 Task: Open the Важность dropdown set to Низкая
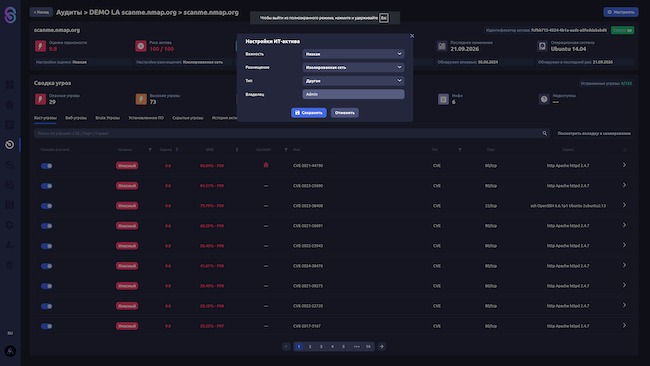pos(353,54)
